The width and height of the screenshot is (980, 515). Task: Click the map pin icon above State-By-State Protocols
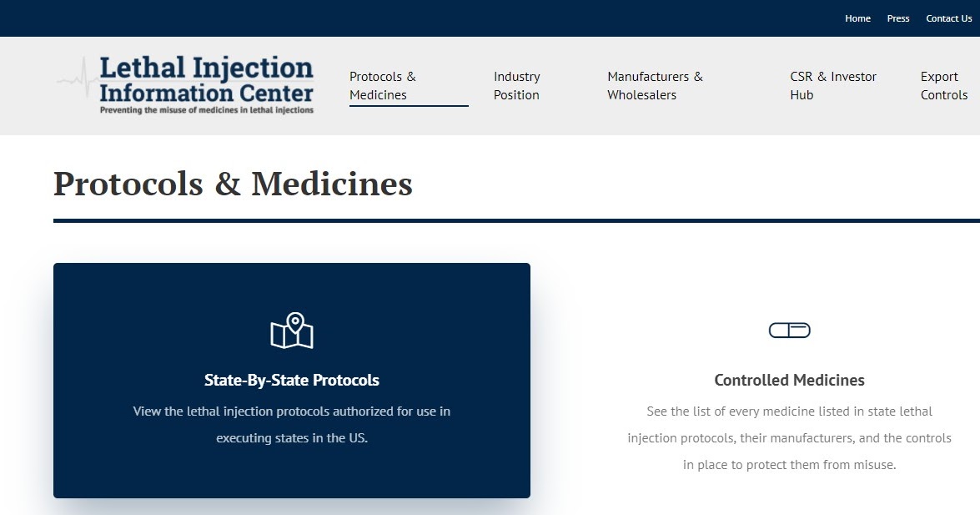(292, 330)
